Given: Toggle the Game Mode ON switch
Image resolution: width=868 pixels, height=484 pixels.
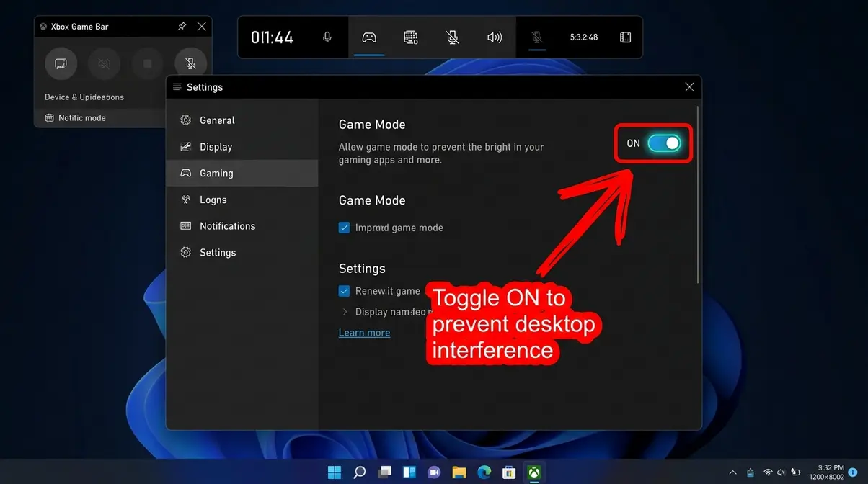Looking at the screenshot, I should (x=664, y=143).
